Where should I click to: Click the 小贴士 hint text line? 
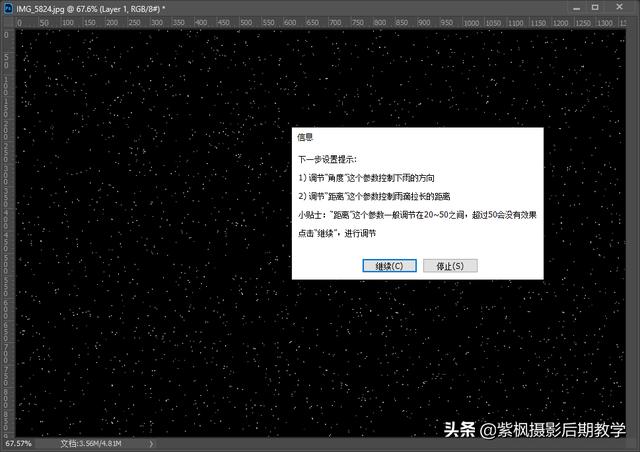pyautogui.click(x=412, y=215)
